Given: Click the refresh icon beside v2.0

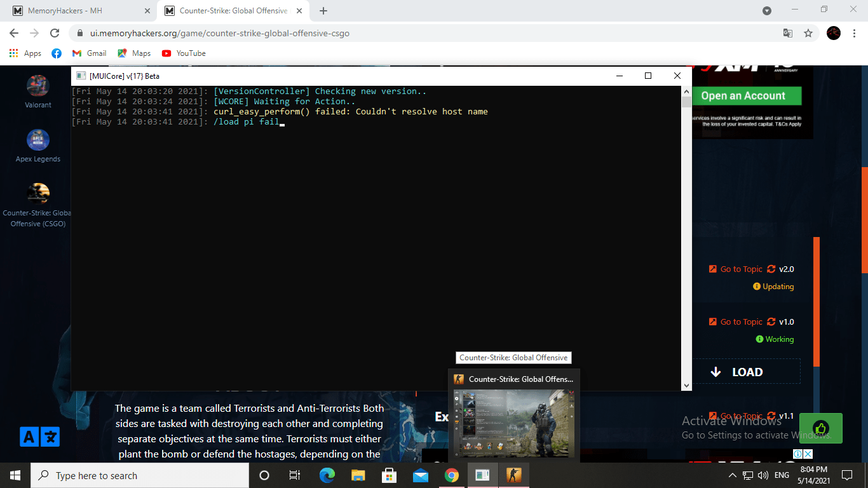Looking at the screenshot, I should click(x=771, y=269).
